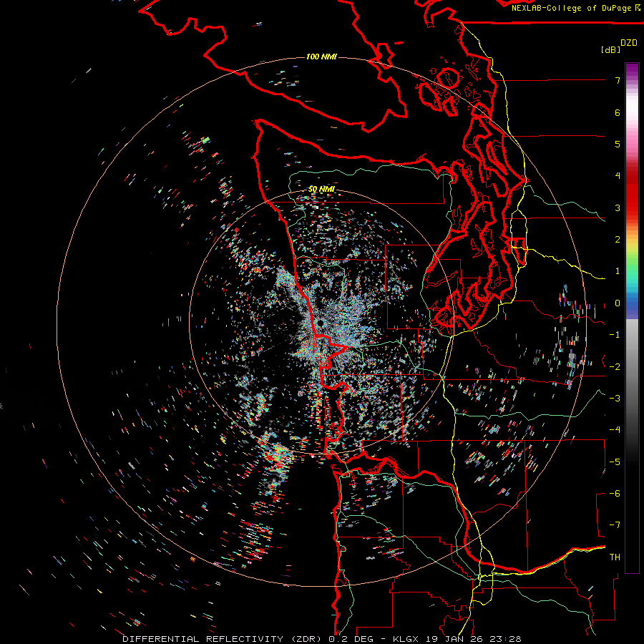Click the TH threshold label on scale
The height and width of the screenshot is (644, 644).
coord(615,557)
